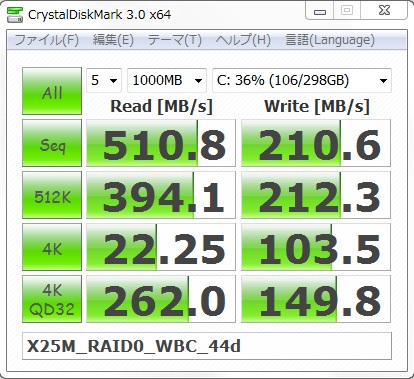414x379 pixels.
Task: Click the 4K read result 22.25
Action: pos(161,247)
